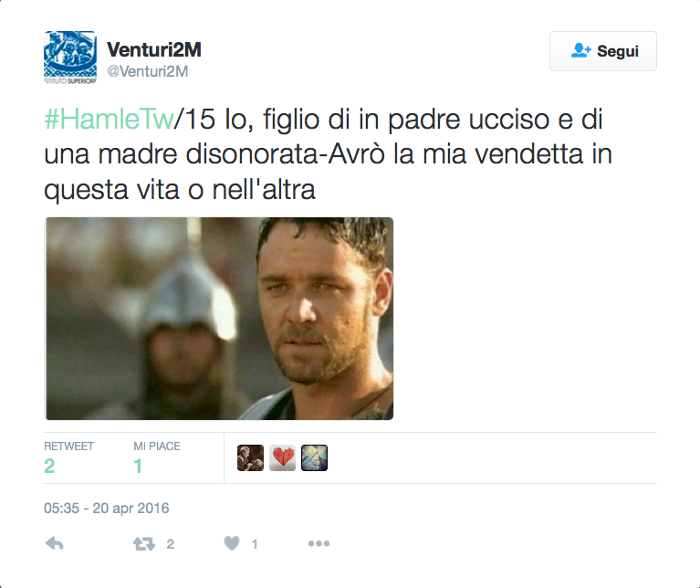
Task: Open the #HamleTw hashtag link
Action: point(109,120)
